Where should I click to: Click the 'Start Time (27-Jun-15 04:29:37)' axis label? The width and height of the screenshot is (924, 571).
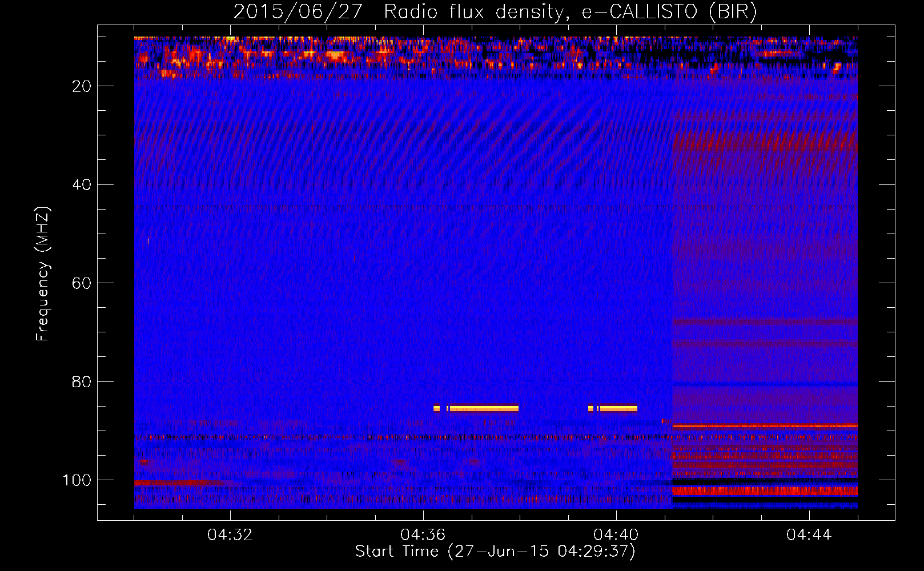[495, 552]
